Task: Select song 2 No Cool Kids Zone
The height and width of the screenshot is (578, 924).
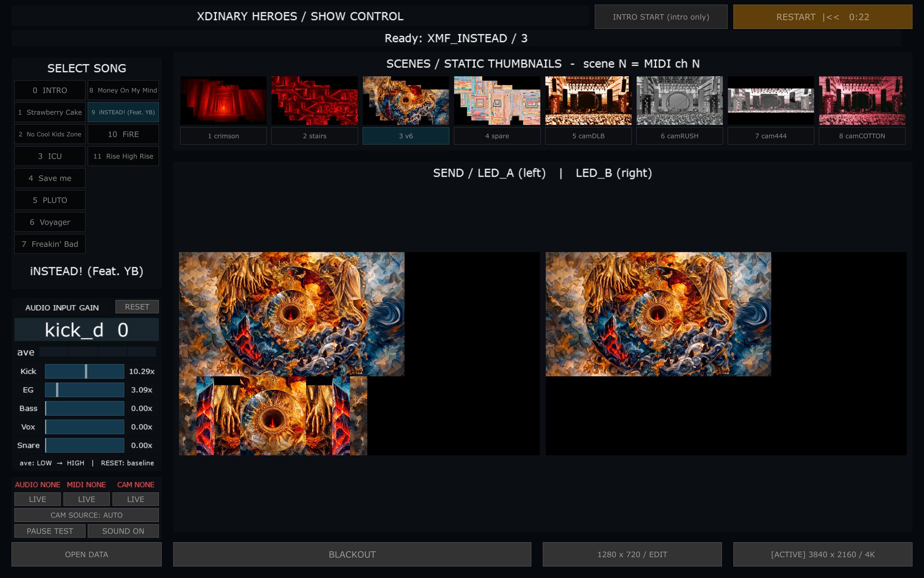Action: click(50, 134)
